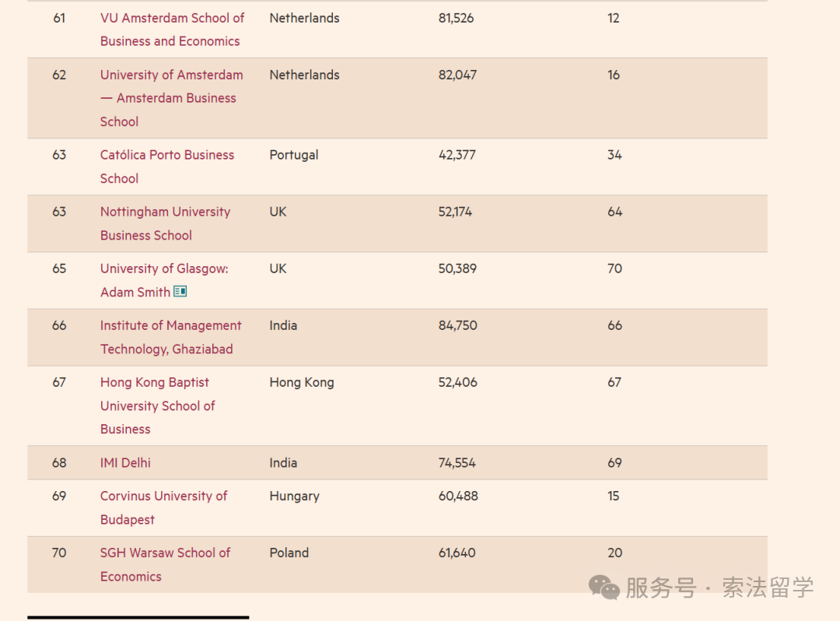
Task: Select the value 84,750
Action: [457, 325]
